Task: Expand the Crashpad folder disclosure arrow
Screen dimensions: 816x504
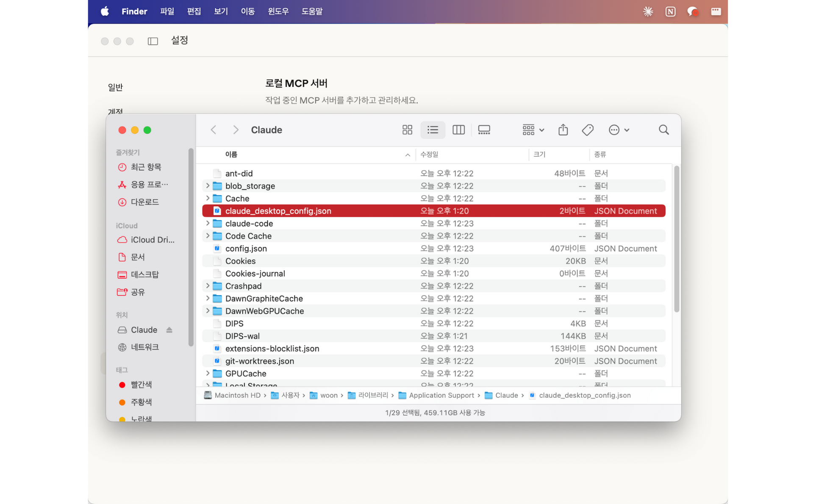Action: click(x=208, y=286)
